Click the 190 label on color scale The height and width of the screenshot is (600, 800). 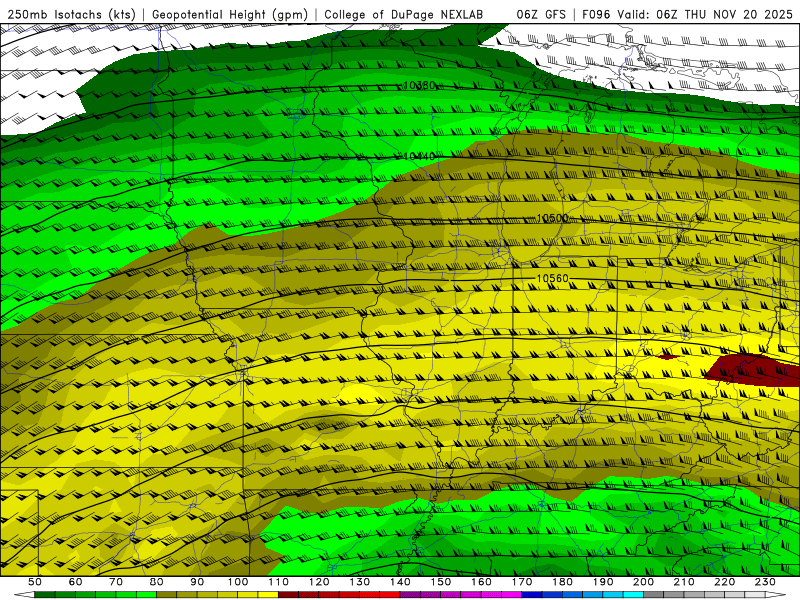point(603,582)
